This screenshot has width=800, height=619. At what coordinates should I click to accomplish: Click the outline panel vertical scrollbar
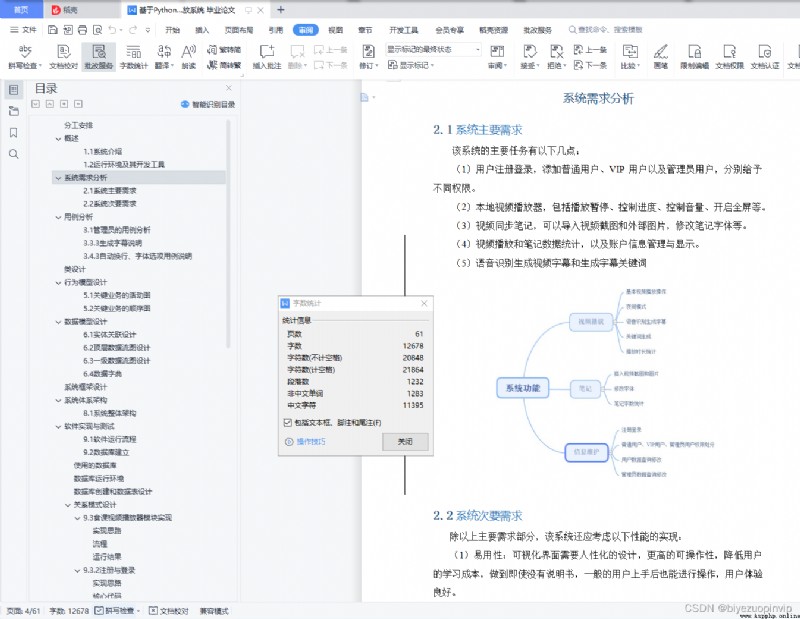coord(229,233)
